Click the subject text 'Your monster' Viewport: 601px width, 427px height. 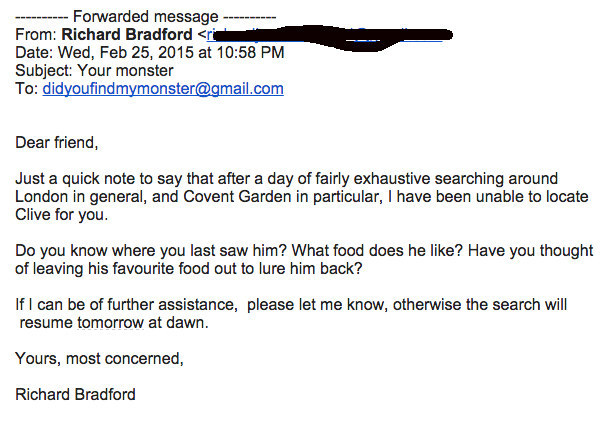tap(125, 71)
